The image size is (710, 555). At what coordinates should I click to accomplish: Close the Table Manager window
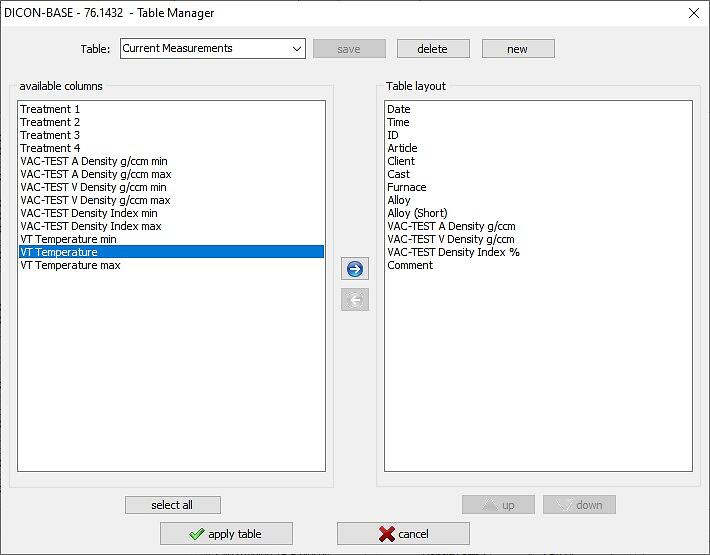(x=694, y=13)
